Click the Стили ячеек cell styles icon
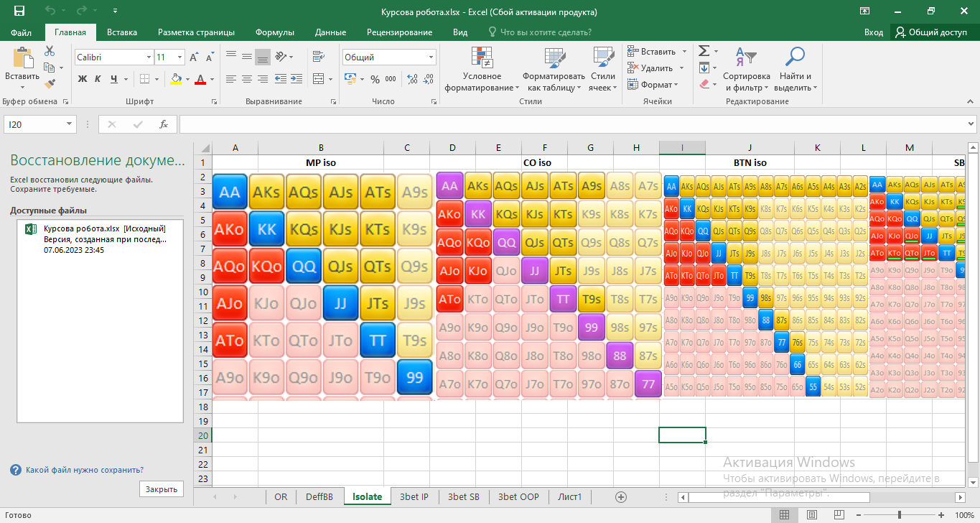This screenshot has height=523, width=980. pos(602,57)
